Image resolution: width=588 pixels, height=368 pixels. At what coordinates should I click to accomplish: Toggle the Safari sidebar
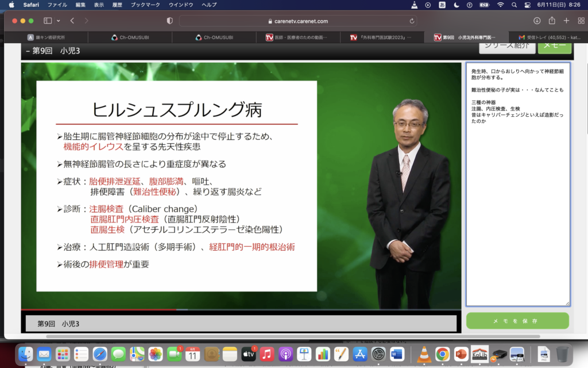click(x=48, y=21)
